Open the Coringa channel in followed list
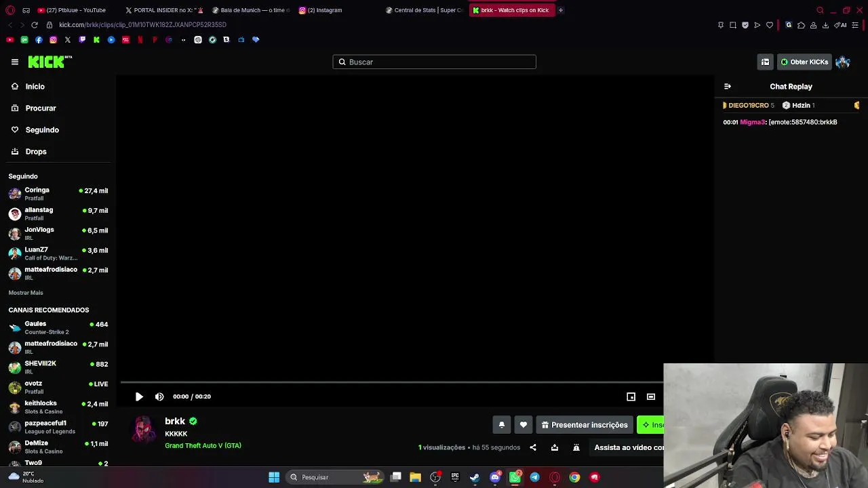The width and height of the screenshot is (868, 488). [x=58, y=194]
